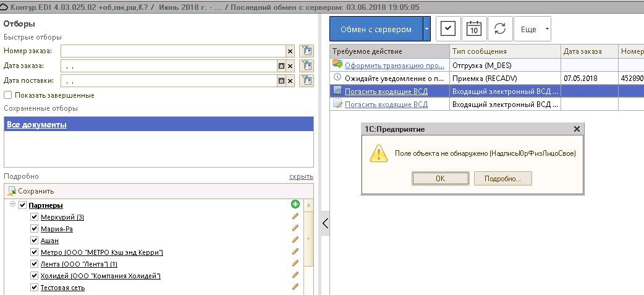Click OK in the error dialog
644x295 pixels.
(x=440, y=178)
